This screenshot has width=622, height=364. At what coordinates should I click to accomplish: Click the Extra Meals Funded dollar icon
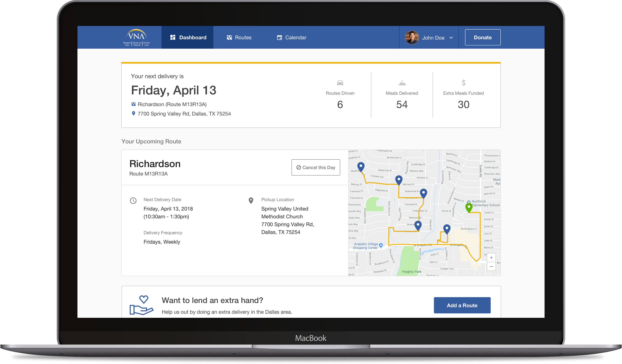(463, 83)
